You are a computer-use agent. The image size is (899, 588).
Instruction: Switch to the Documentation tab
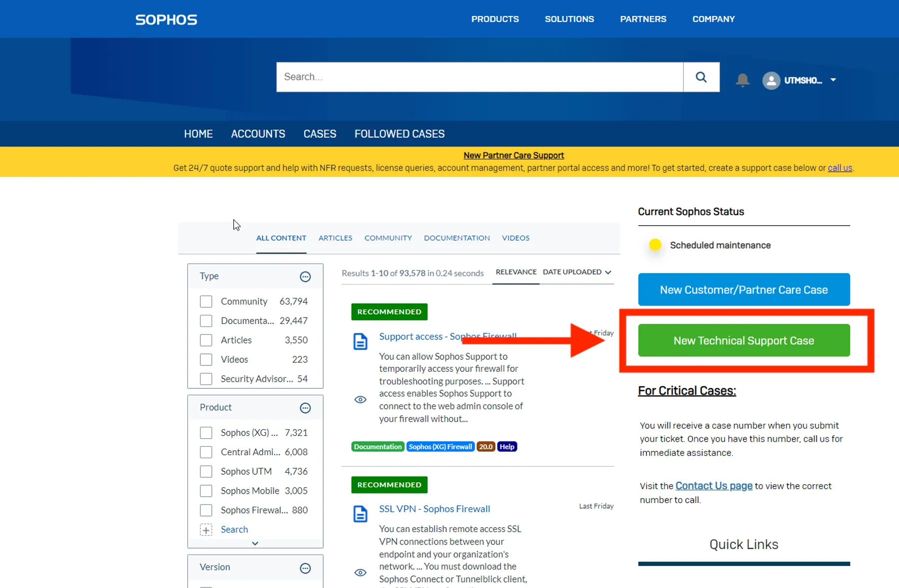pyautogui.click(x=456, y=238)
